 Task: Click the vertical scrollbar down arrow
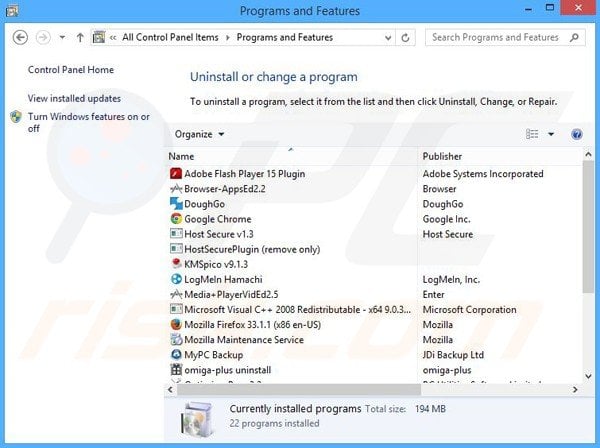point(588,376)
